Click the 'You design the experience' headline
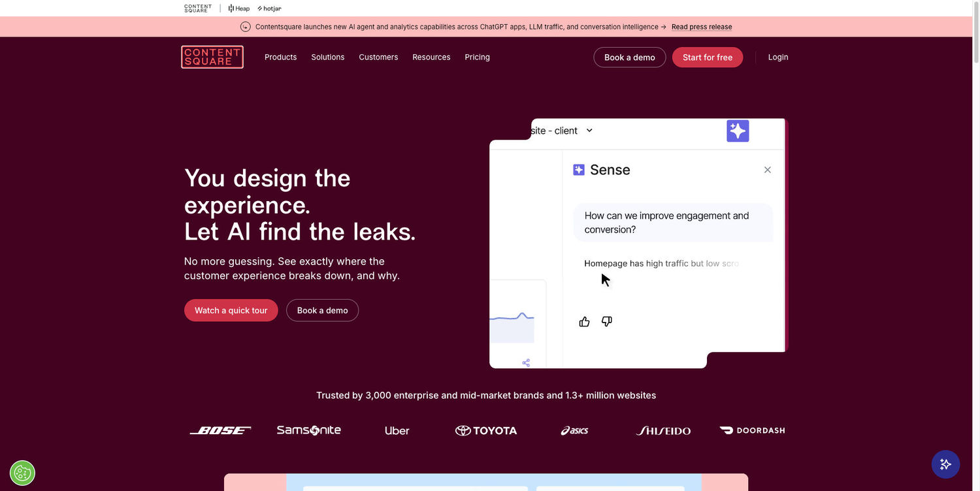The image size is (980, 491). (x=300, y=204)
